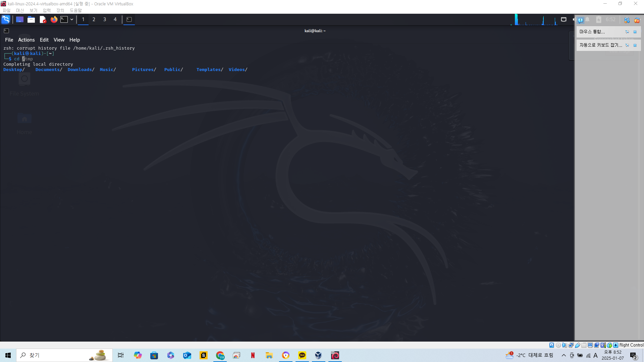The image size is (644, 362).
Task: Open VirtualBox 장치 menu
Action: [60, 10]
